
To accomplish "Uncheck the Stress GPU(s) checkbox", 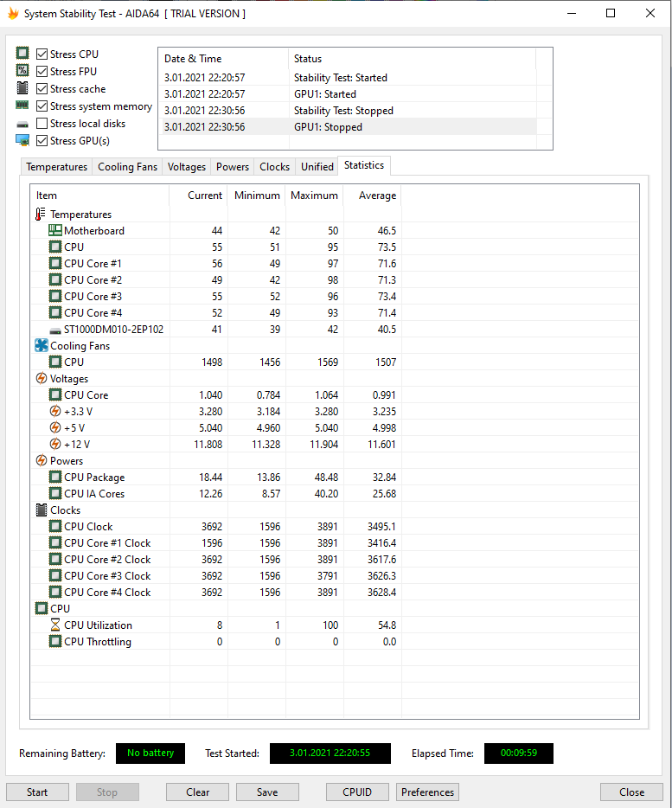I will [42, 141].
